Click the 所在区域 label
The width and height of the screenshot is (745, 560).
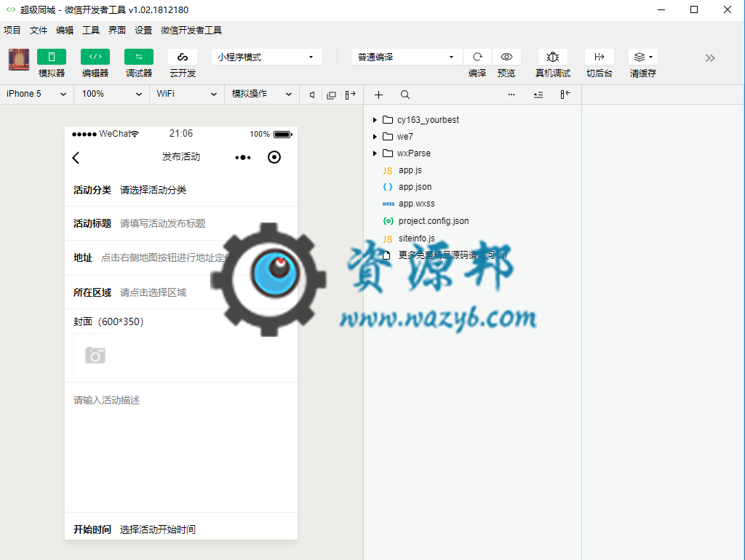click(92, 292)
